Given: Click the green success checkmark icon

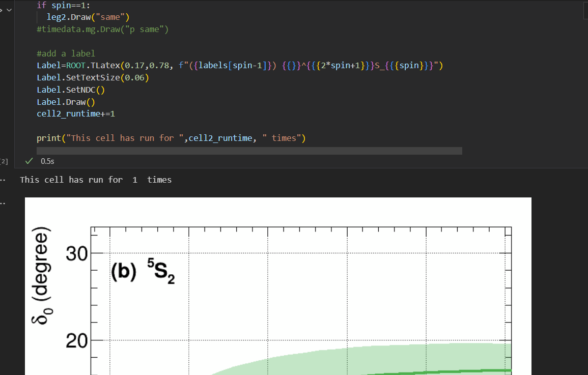Looking at the screenshot, I should tap(30, 161).
